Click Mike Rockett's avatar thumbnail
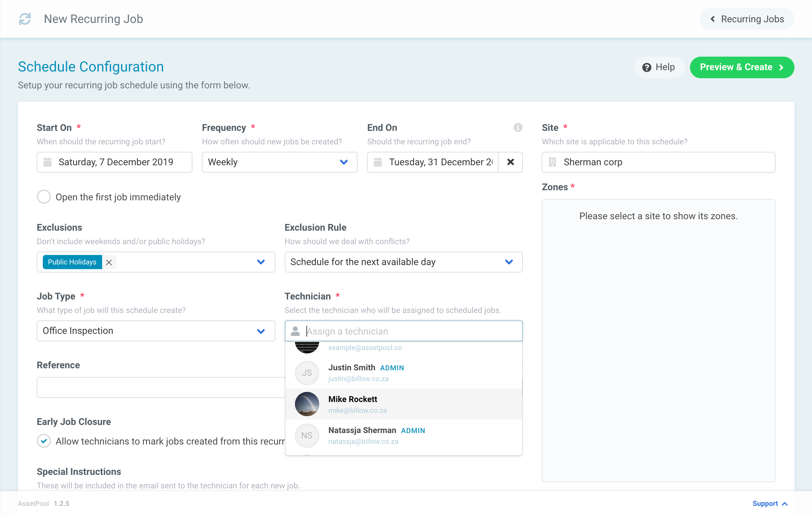The image size is (812, 516). 307,404
